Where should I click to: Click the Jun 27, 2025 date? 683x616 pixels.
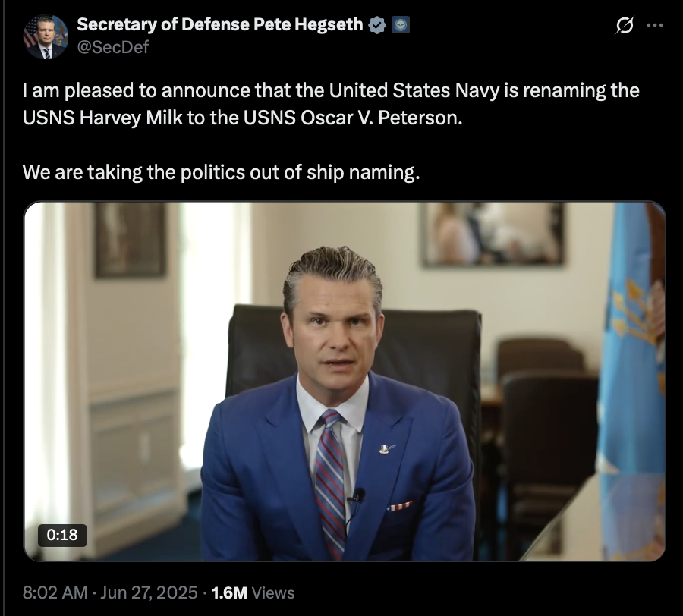click(x=149, y=592)
